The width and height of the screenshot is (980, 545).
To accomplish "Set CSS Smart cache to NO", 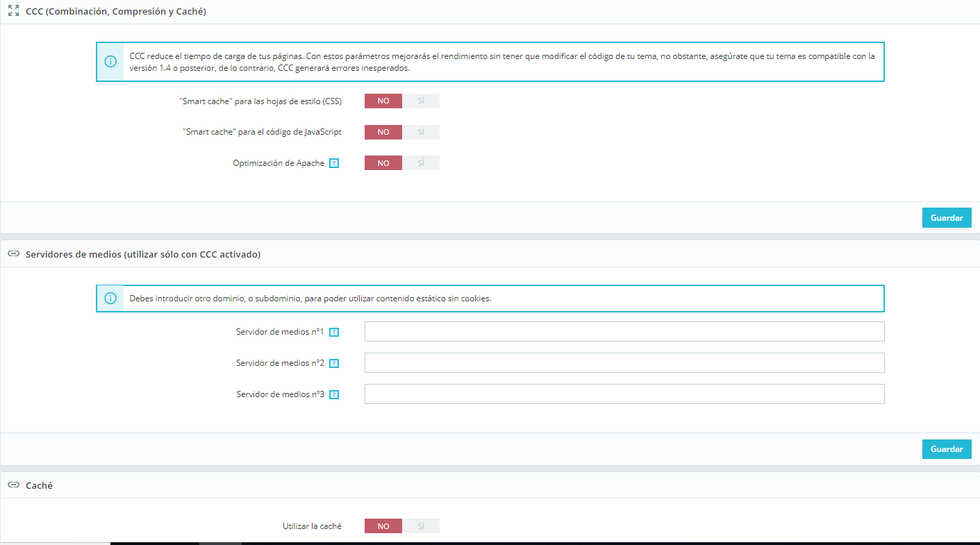I will (x=383, y=101).
